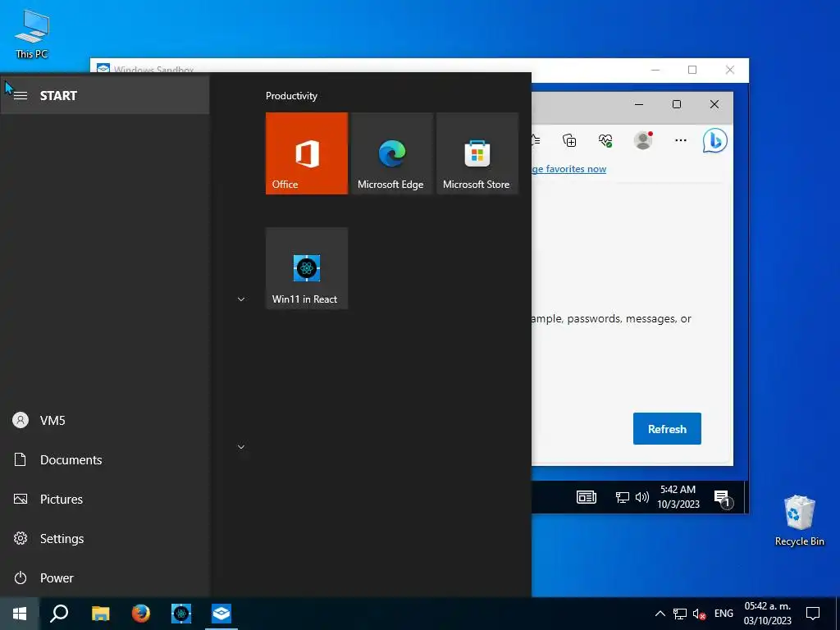
Task: Expand the upper chevron beside Win11 in React
Action: pyautogui.click(x=241, y=299)
